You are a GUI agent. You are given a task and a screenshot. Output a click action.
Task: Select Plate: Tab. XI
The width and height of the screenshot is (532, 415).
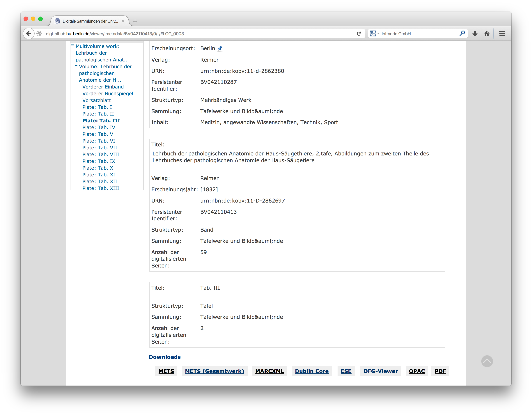point(99,175)
